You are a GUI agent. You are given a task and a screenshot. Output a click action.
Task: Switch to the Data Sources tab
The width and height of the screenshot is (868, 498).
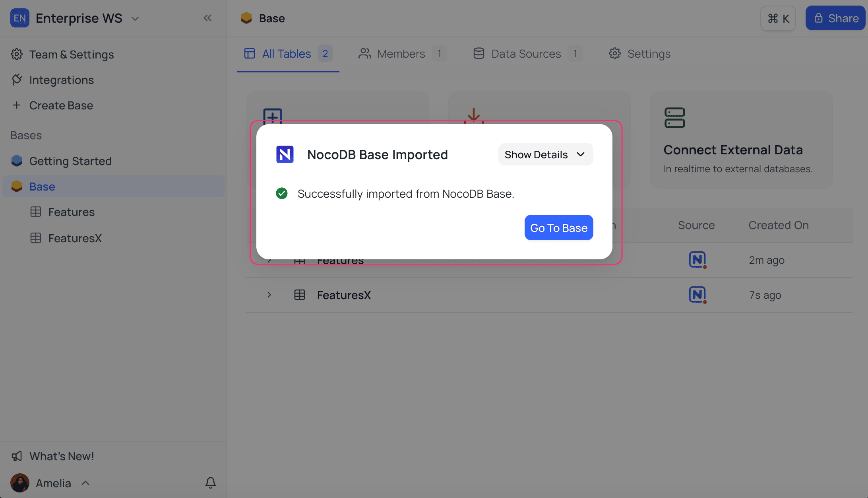tap(526, 54)
